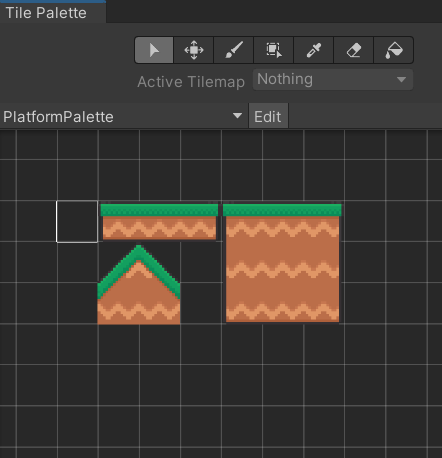The width and height of the screenshot is (442, 458).
Task: Click the Active Tilemap label
Action: coord(191,82)
